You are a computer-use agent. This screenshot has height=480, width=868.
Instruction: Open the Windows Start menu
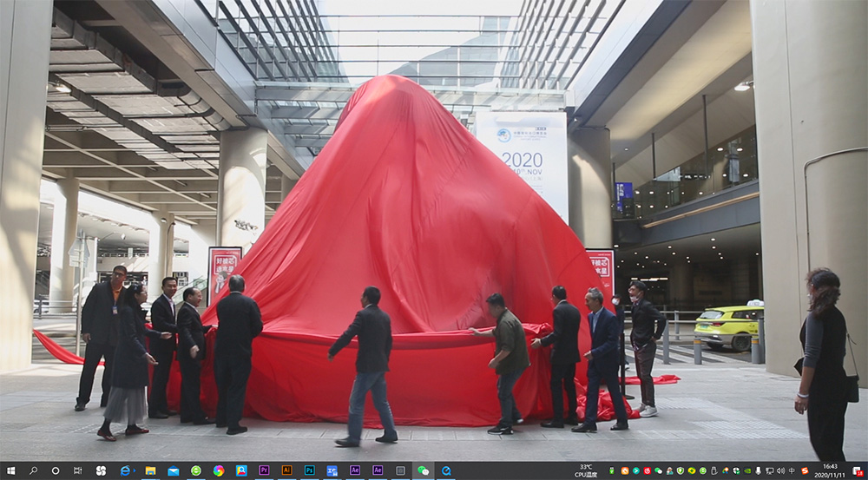(x=10, y=470)
